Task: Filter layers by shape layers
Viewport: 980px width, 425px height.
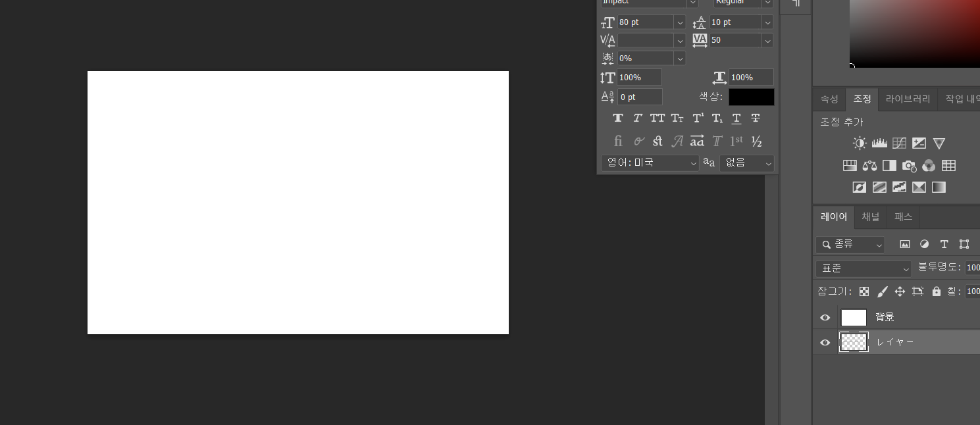Action: [964, 244]
